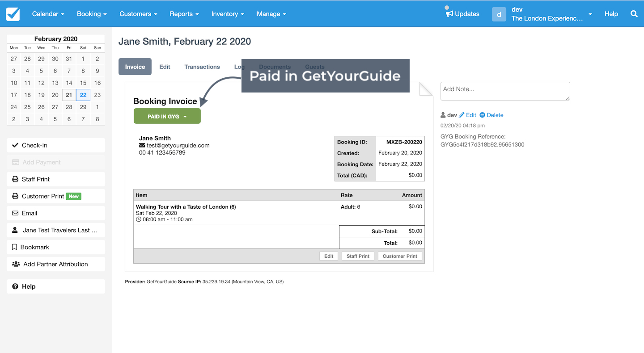
Task: Switch to the Edit tab
Action: pyautogui.click(x=165, y=67)
